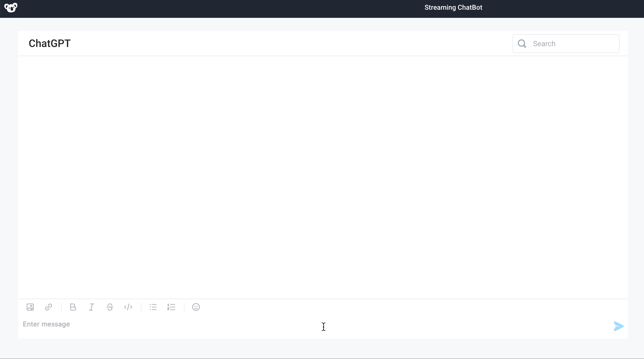Send the message with the arrow button

coord(618,326)
